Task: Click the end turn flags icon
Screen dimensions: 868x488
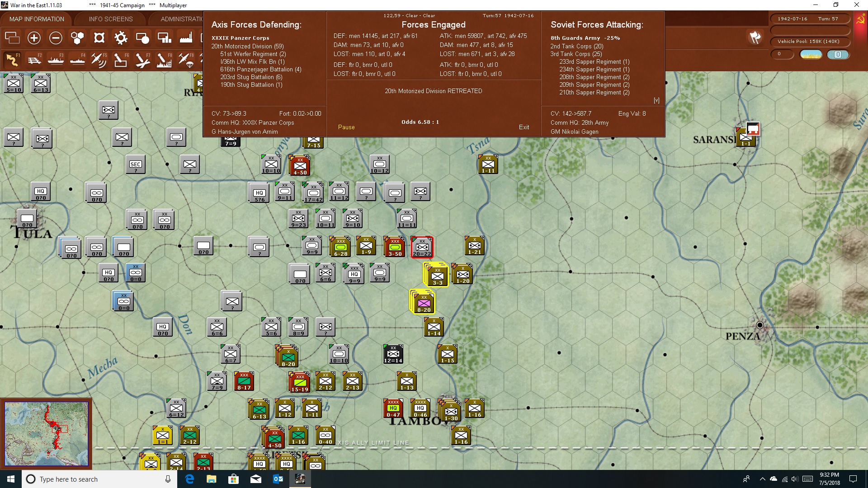Action: [x=755, y=38]
